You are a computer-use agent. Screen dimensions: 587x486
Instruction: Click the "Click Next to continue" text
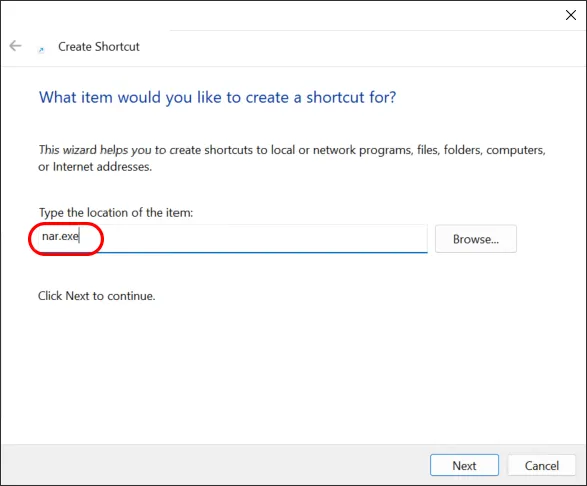pos(97,296)
